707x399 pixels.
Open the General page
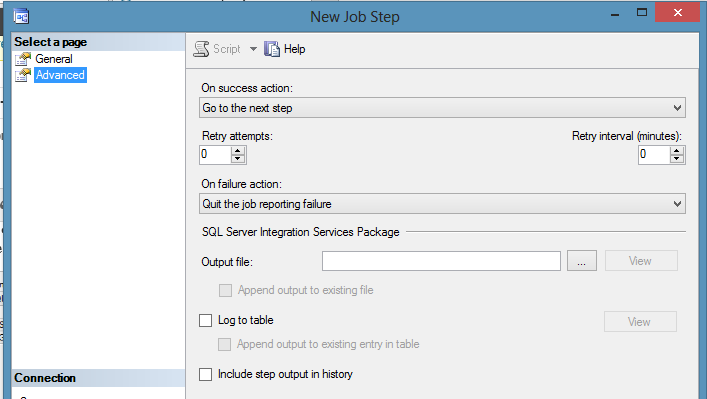click(x=54, y=59)
